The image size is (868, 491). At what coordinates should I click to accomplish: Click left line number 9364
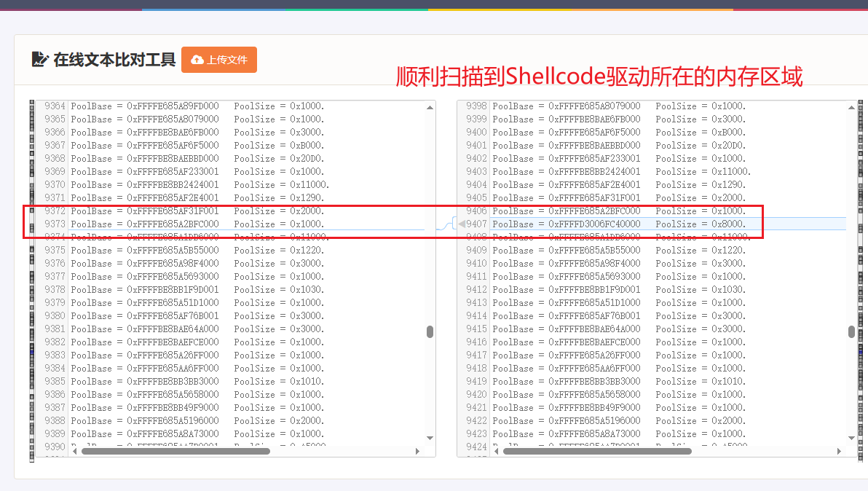coord(55,106)
